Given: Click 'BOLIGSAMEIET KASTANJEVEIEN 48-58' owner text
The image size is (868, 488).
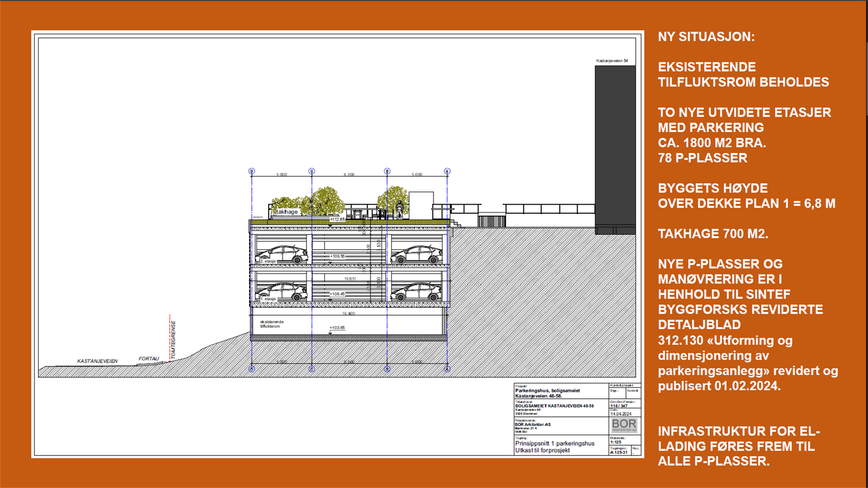Looking at the screenshot, I should pos(554,405).
